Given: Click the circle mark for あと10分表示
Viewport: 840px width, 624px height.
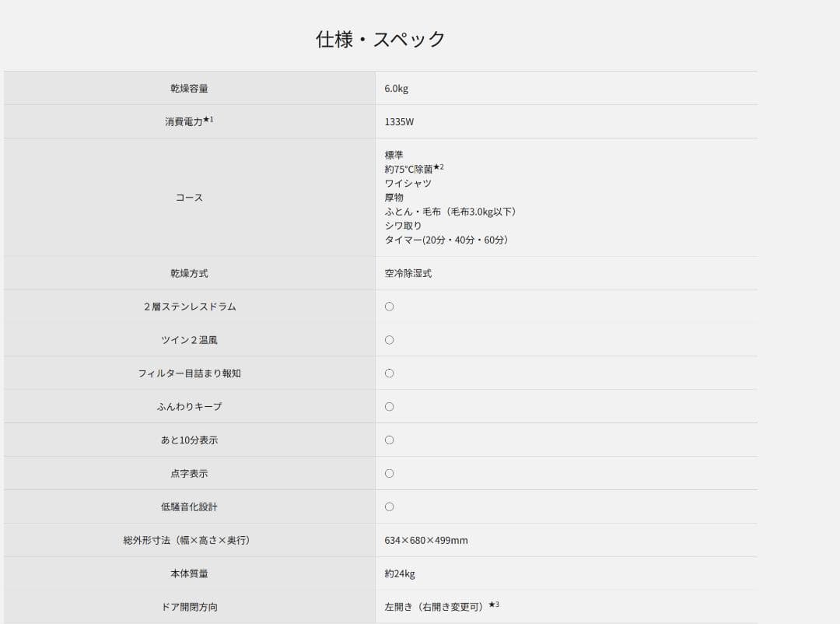Looking at the screenshot, I should click(x=389, y=440).
